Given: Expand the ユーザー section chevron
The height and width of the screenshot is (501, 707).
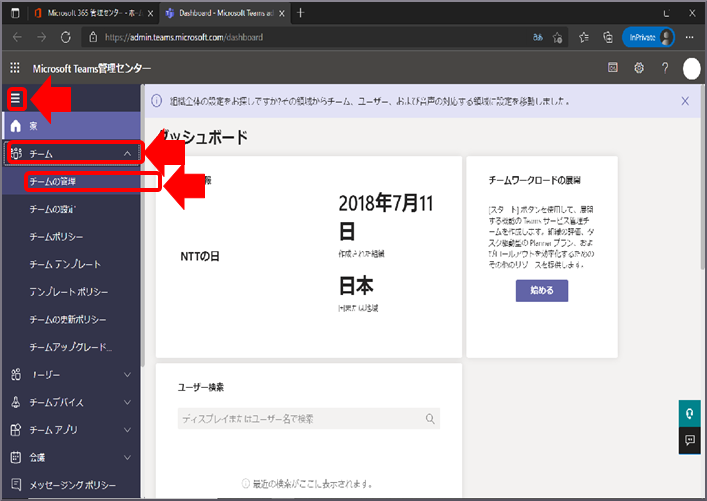Looking at the screenshot, I should (127, 375).
